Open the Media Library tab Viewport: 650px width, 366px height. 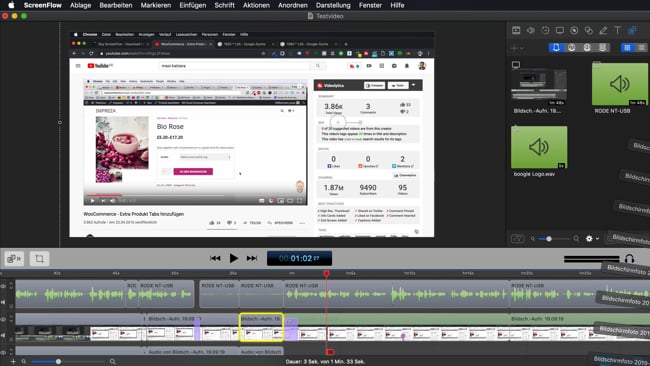[x=632, y=30]
